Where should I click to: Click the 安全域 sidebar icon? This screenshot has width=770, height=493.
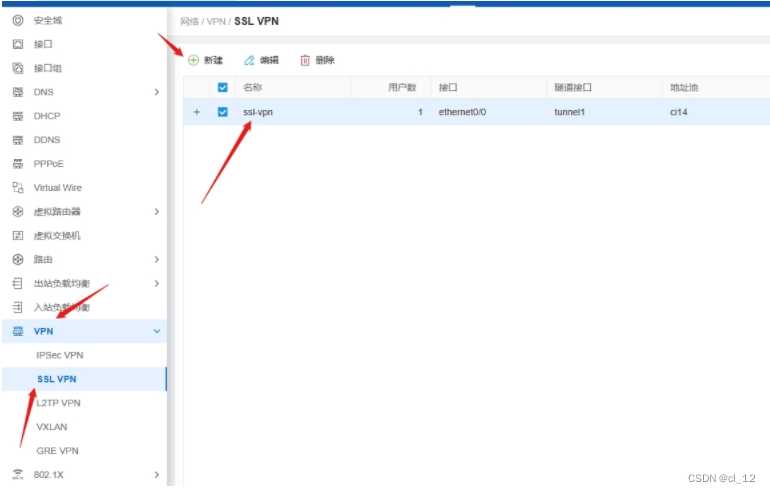18,20
